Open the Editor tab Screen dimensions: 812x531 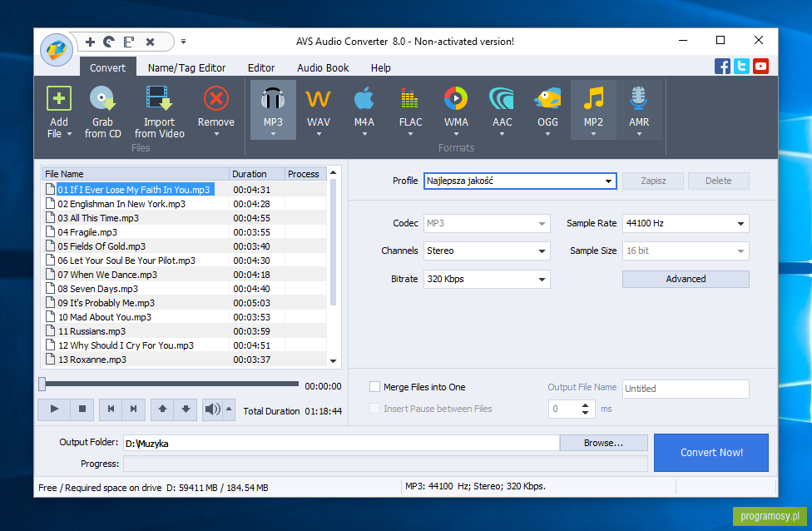[x=261, y=68]
